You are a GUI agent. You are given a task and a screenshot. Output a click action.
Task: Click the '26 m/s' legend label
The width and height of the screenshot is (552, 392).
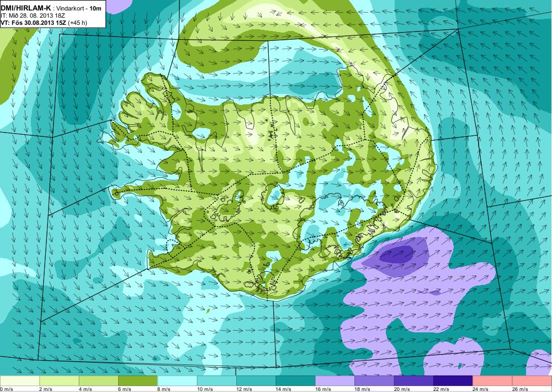[x=521, y=389]
